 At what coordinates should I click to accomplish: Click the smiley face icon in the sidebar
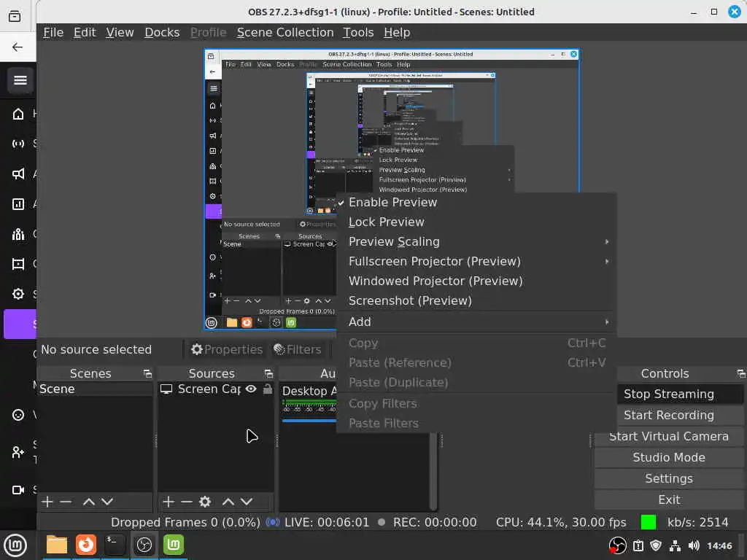point(18,415)
